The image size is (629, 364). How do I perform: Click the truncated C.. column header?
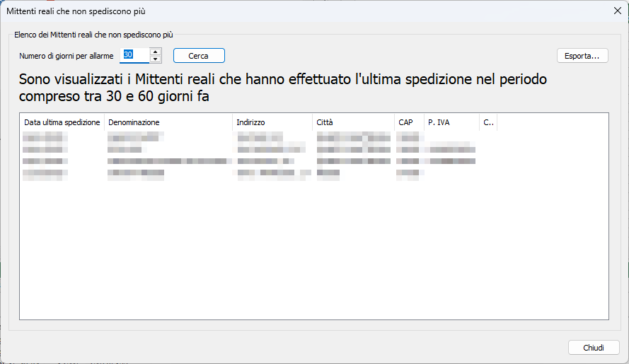(488, 122)
